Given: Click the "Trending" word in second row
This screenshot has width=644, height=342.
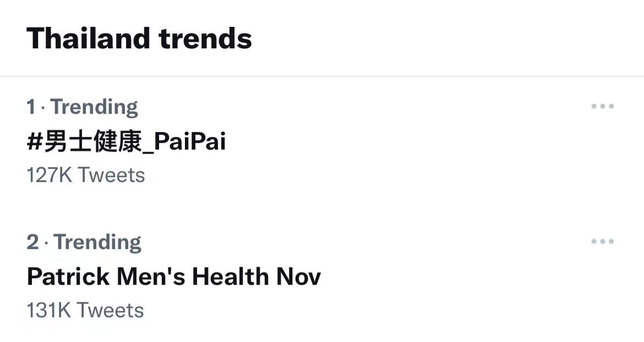Looking at the screenshot, I should (97, 242).
